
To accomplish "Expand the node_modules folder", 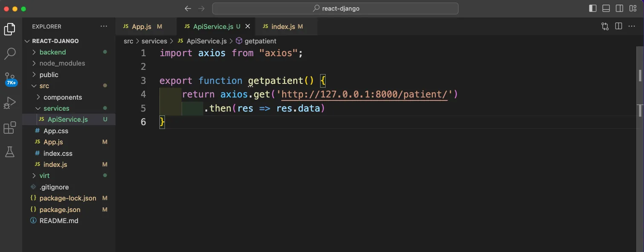I will pyautogui.click(x=69, y=63).
